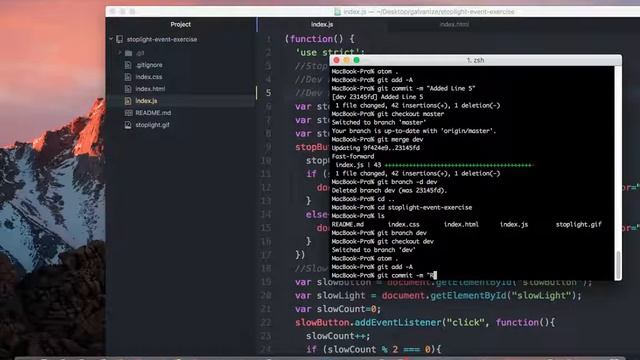Click Atom window title bar file path
This screenshot has width=640, height=360.
pyautogui.click(x=429, y=12)
